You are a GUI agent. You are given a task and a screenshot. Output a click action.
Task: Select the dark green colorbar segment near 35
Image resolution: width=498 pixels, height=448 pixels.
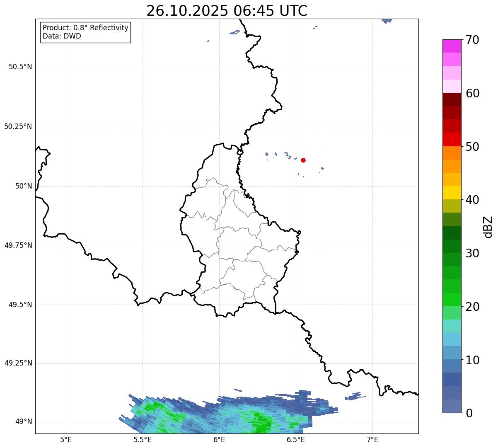tap(452, 233)
